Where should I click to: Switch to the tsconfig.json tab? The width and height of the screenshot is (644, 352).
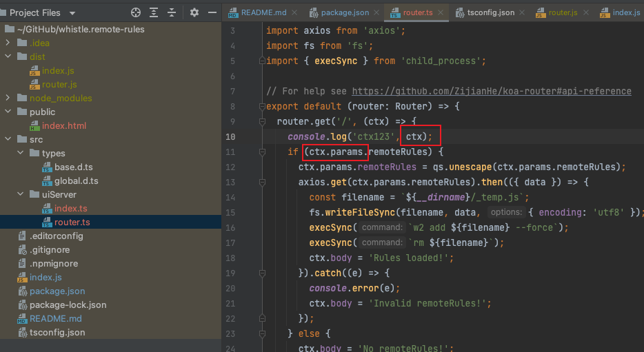coord(491,12)
